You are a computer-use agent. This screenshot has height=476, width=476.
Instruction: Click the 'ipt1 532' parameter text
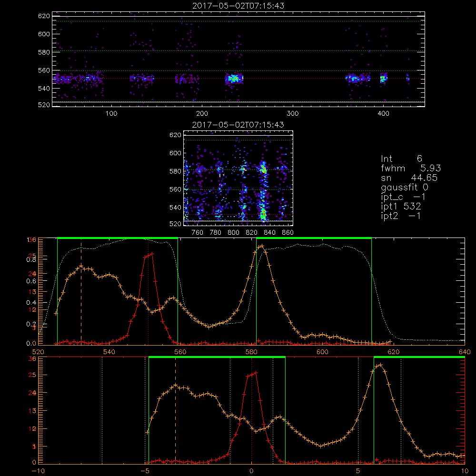(401, 207)
